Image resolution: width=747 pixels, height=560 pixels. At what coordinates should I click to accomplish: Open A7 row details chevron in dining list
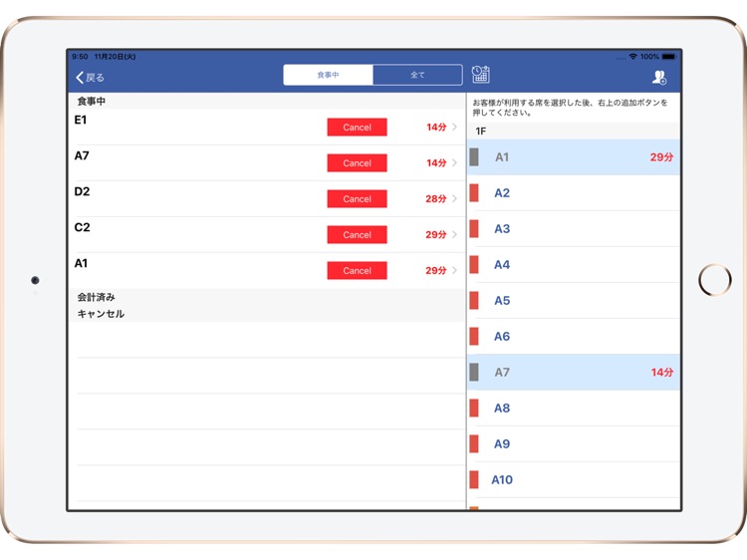(x=454, y=162)
